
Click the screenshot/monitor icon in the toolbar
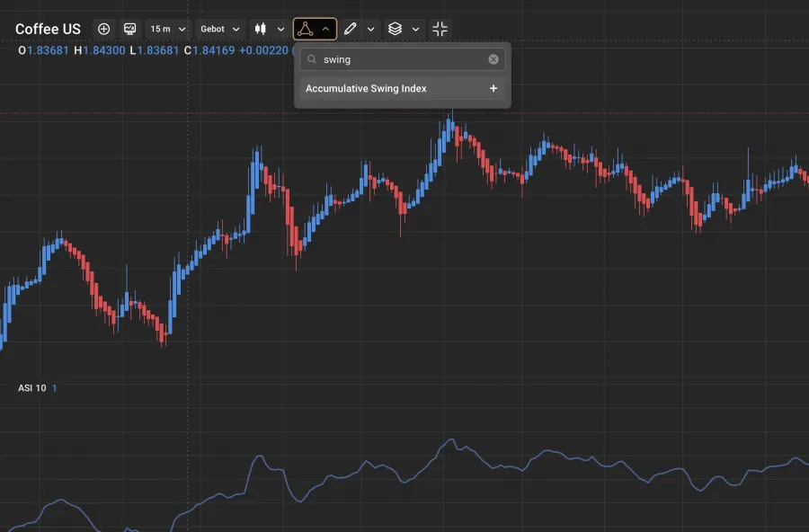[129, 28]
